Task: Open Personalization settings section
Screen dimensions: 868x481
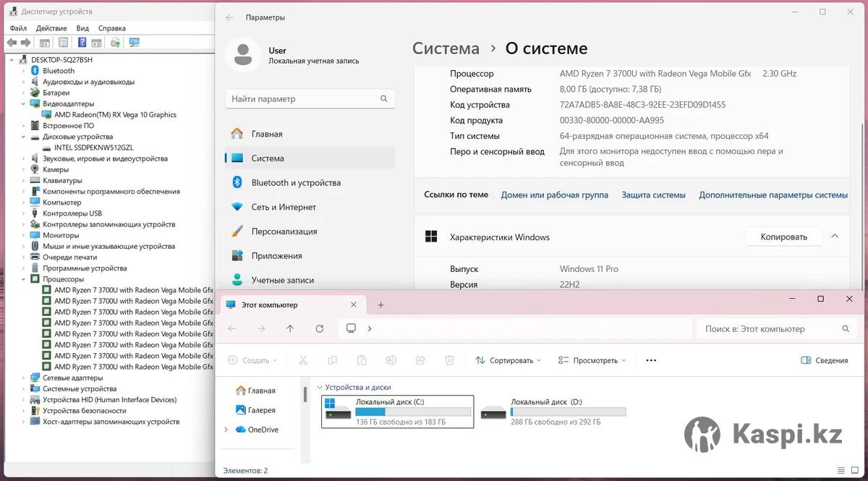Action: pyautogui.click(x=284, y=231)
